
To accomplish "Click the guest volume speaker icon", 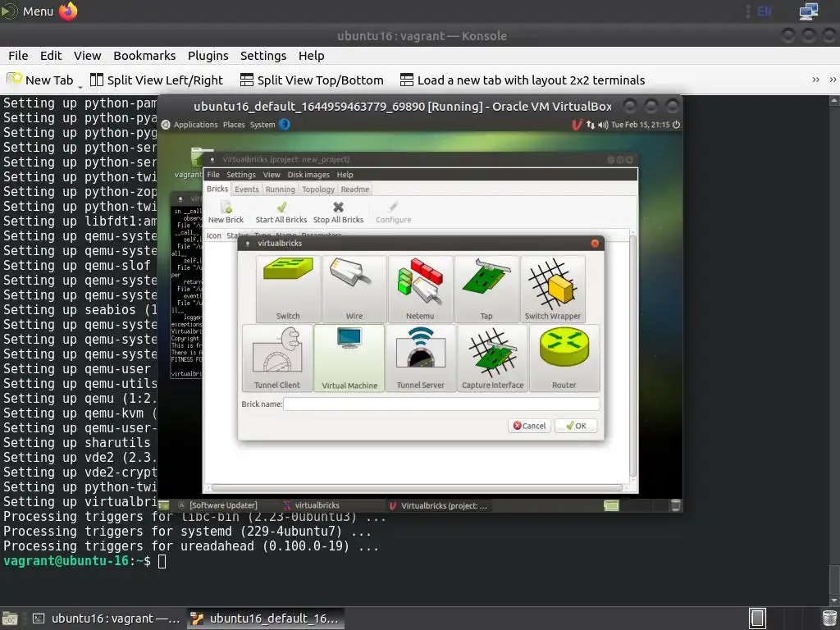I will point(603,125).
